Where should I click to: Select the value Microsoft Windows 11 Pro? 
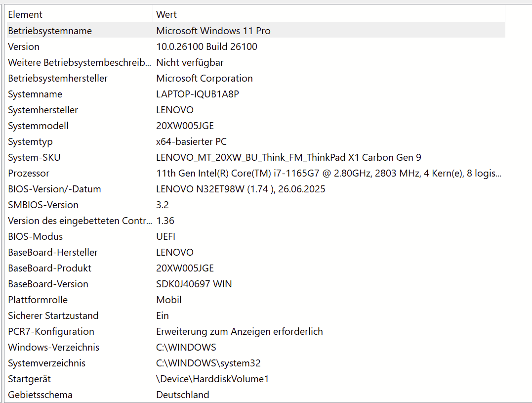[x=213, y=31]
